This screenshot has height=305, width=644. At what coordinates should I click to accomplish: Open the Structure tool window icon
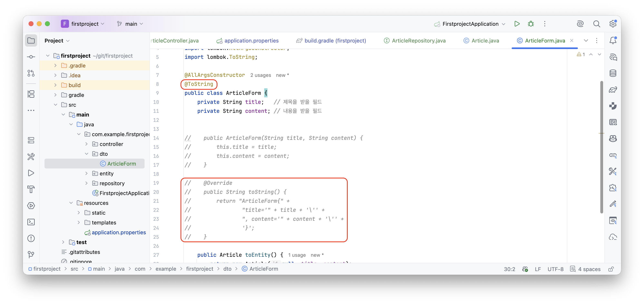pyautogui.click(x=31, y=94)
